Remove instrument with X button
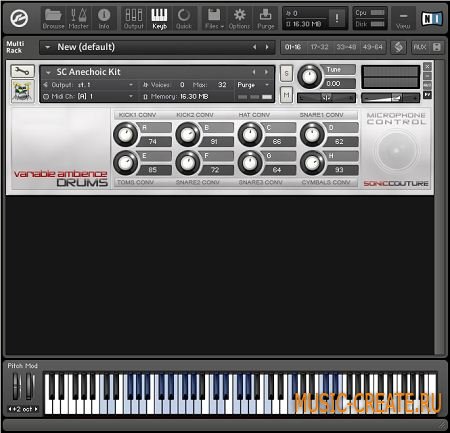 point(427,67)
